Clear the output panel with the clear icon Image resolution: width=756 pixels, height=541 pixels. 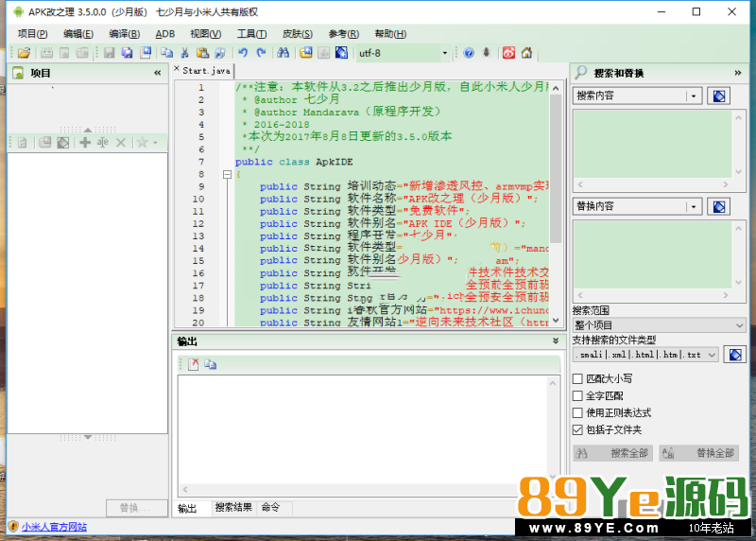[193, 364]
